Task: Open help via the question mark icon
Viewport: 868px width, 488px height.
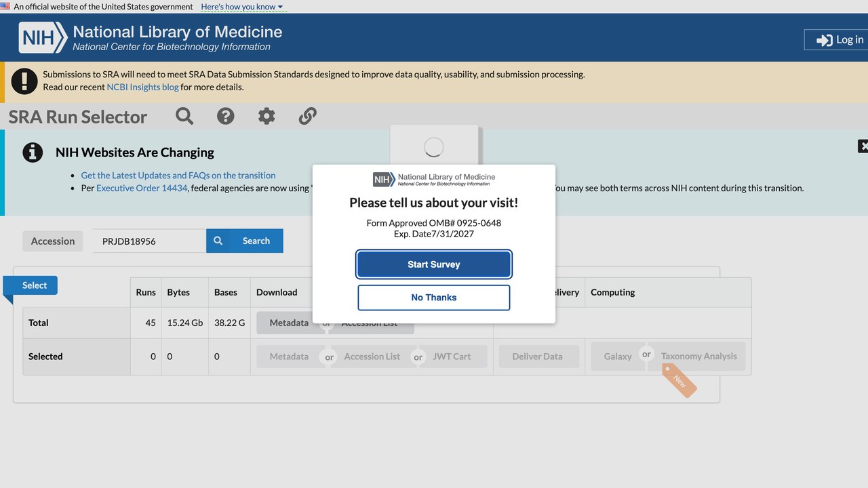Action: click(x=226, y=116)
